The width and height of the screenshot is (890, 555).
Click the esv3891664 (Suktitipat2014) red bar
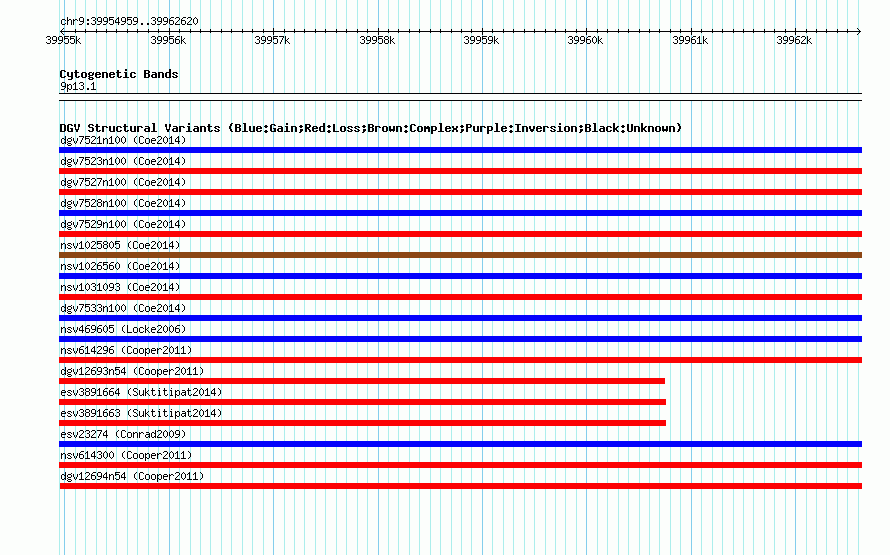(362, 402)
